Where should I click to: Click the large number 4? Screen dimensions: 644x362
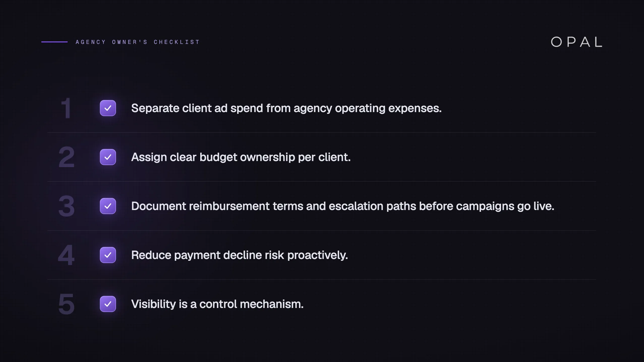click(x=66, y=255)
